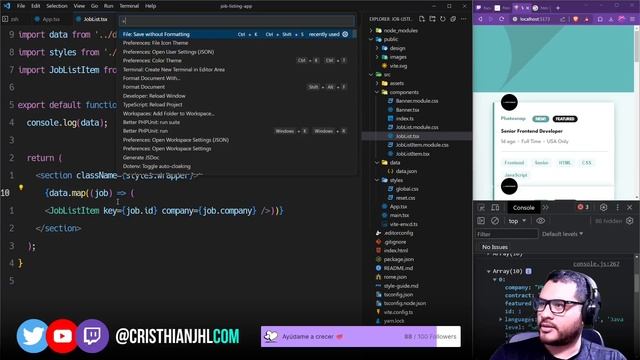This screenshot has width=640, height=360.
Task: Click browser forward button
Action: [491, 19]
